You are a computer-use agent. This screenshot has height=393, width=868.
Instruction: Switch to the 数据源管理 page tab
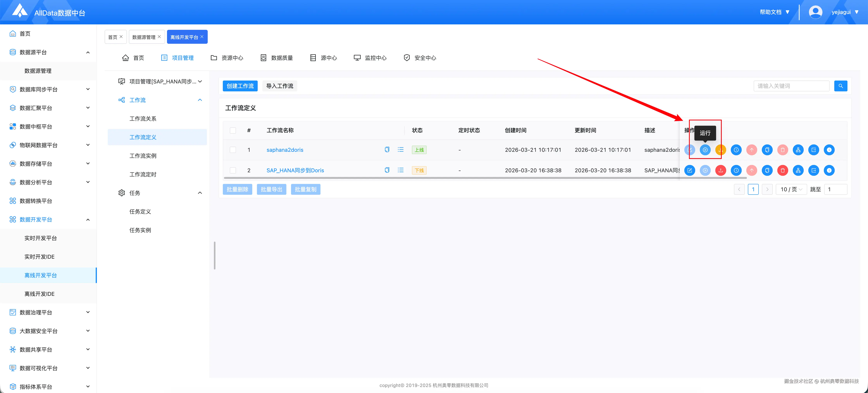click(144, 37)
